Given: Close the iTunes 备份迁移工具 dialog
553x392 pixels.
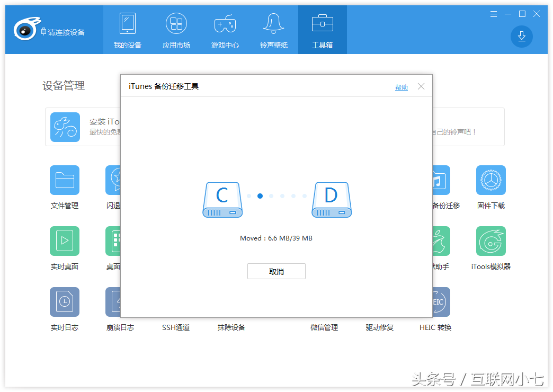Looking at the screenshot, I should point(421,86).
